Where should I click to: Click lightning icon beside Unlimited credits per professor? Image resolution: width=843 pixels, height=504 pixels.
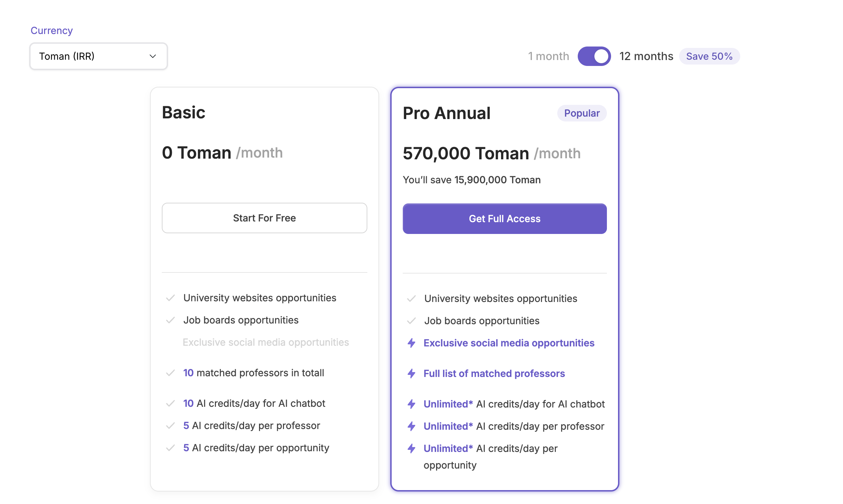(411, 426)
